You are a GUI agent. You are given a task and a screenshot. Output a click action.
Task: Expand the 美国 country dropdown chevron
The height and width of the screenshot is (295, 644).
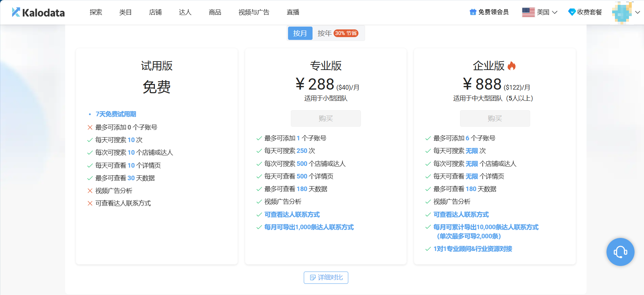(555, 12)
